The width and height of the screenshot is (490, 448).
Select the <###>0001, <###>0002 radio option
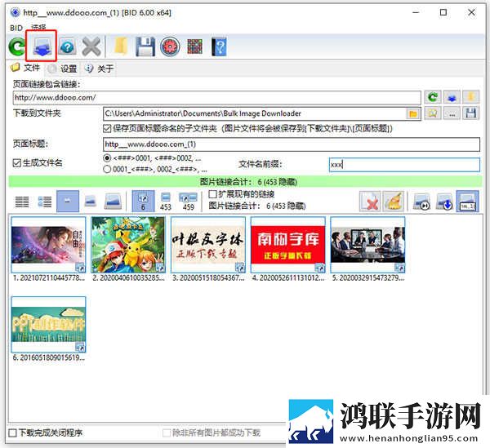click(107, 158)
